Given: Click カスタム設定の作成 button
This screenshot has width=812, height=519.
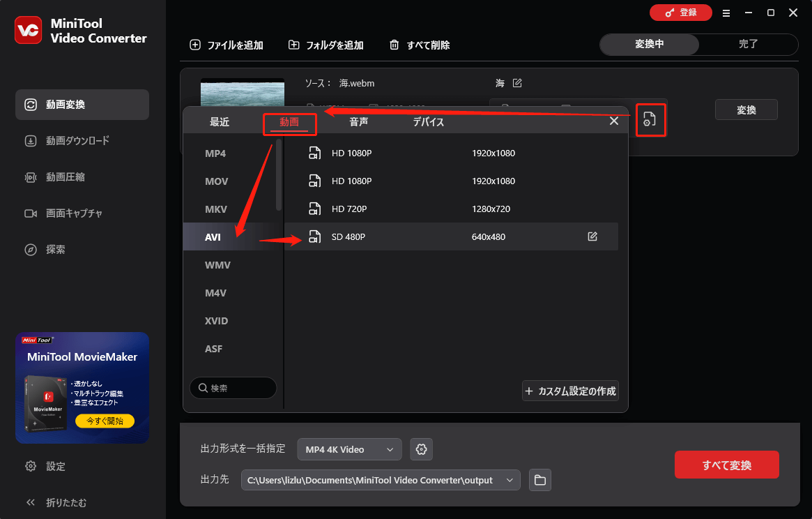Looking at the screenshot, I should [570, 391].
